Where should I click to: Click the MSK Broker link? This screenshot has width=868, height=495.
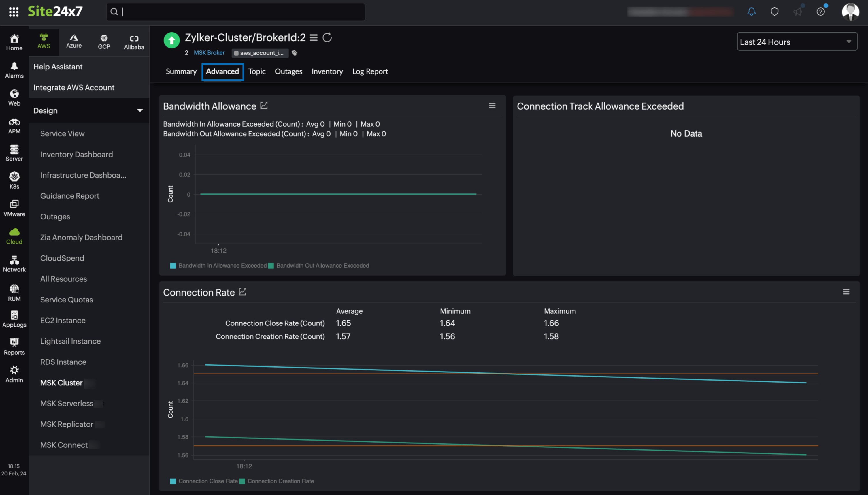point(209,53)
